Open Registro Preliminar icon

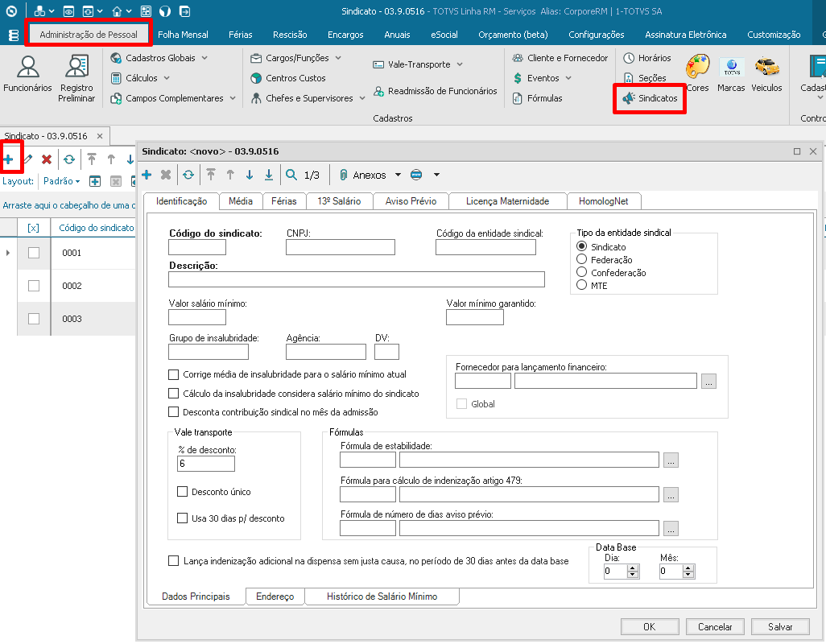click(x=76, y=78)
